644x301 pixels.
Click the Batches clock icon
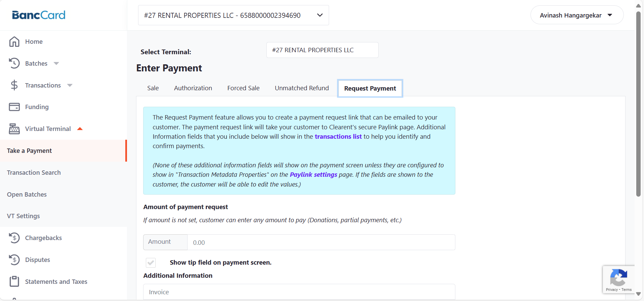(x=14, y=63)
